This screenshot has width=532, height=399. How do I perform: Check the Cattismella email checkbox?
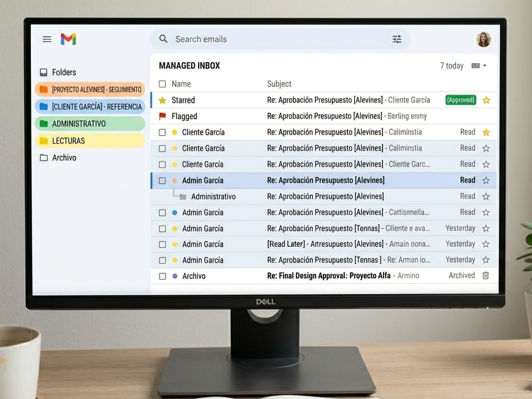pos(162,212)
